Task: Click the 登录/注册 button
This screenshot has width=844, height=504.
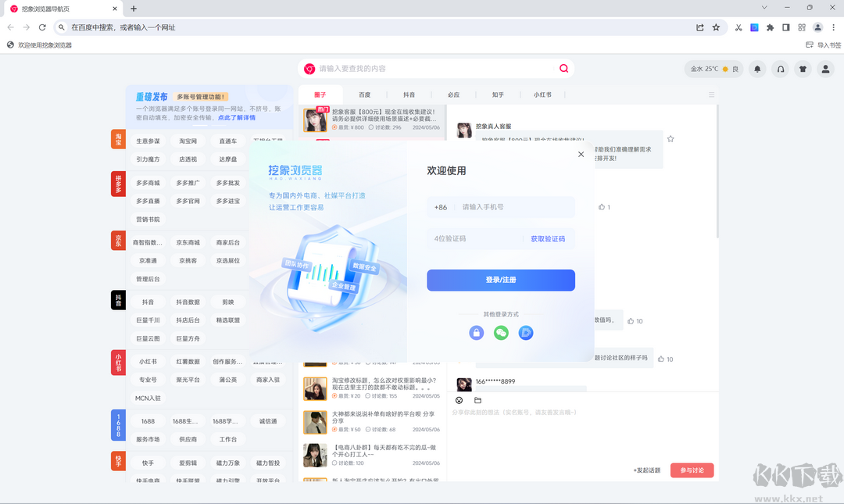Action: coord(501,280)
